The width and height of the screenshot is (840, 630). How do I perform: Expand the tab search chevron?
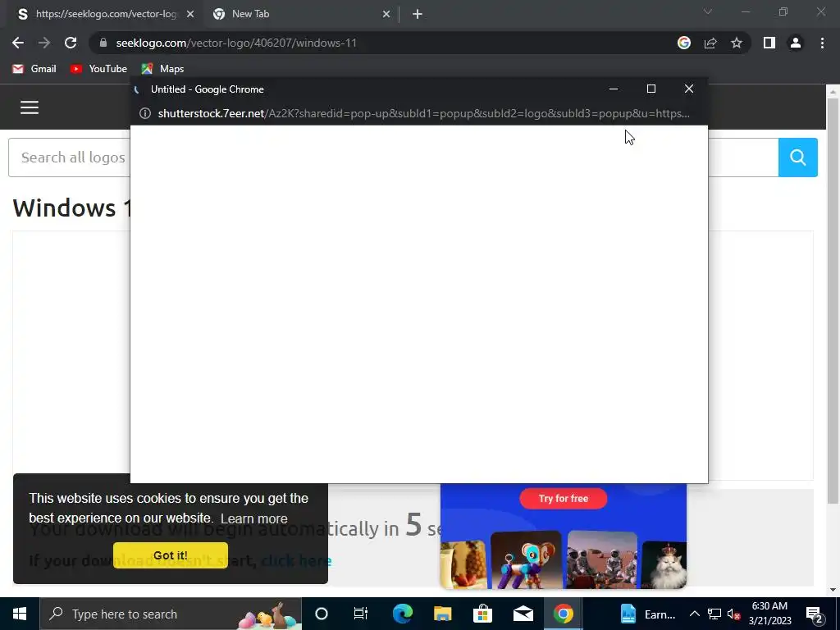(708, 11)
